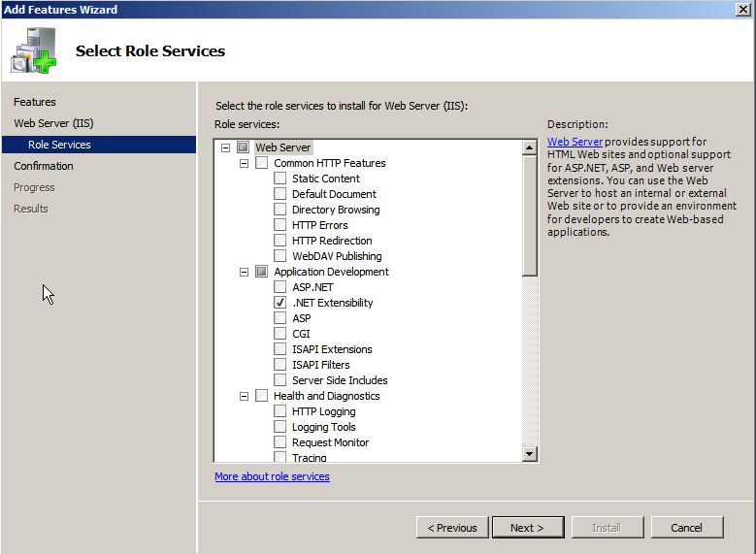
Task: Select the Web Server tree label
Action: [x=283, y=147]
